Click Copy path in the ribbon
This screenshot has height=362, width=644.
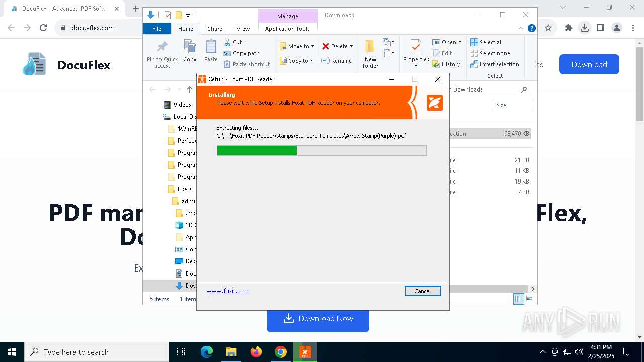(242, 53)
